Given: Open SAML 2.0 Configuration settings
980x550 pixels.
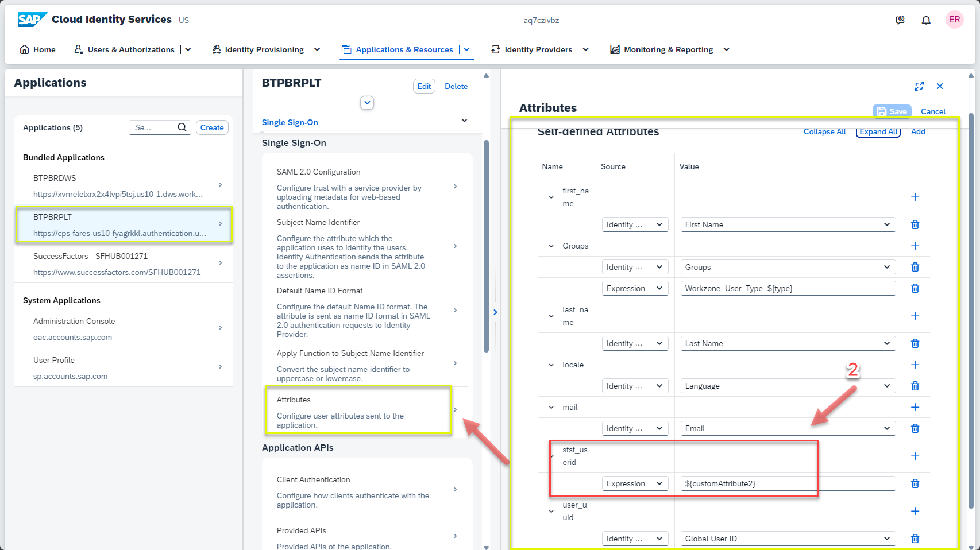Looking at the screenshot, I should (367, 187).
